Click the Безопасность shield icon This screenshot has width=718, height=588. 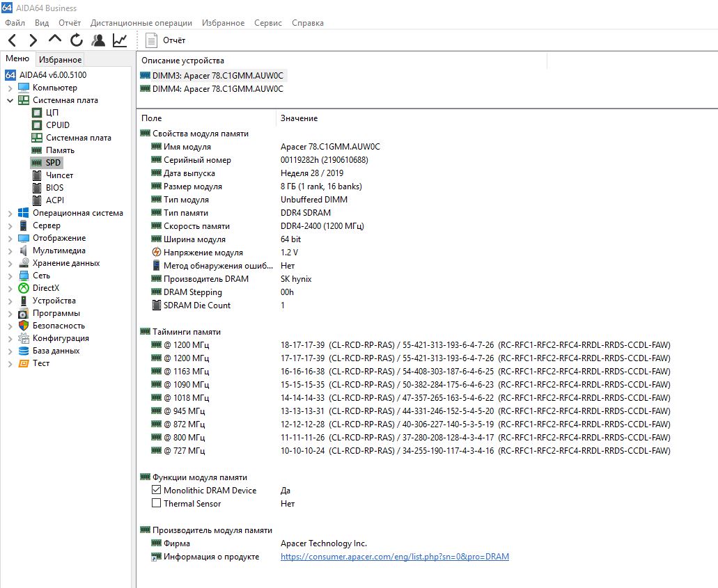[24, 326]
